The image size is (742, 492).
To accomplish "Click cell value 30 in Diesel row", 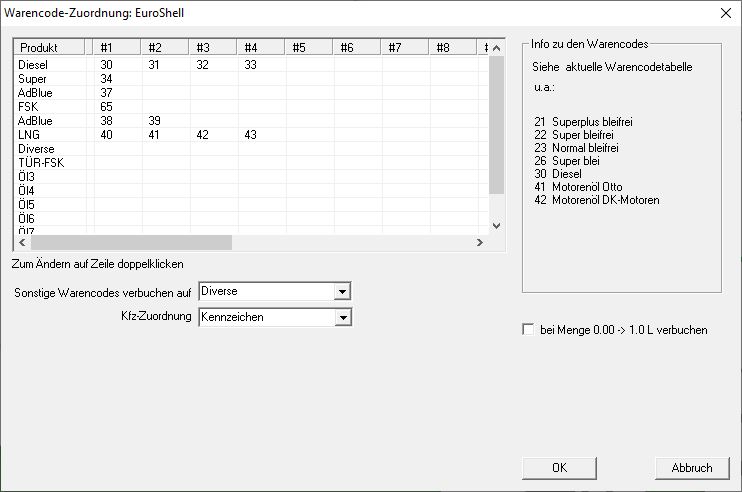I will 106,65.
